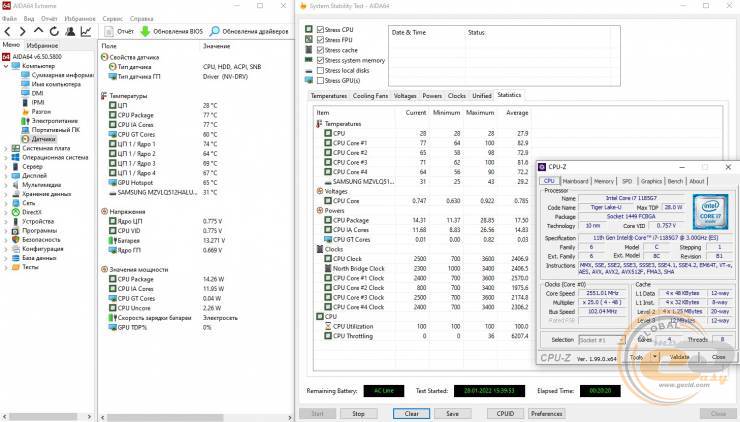740x422 pixels.
Task: Expand the Устройства tree node
Action: coord(6,221)
